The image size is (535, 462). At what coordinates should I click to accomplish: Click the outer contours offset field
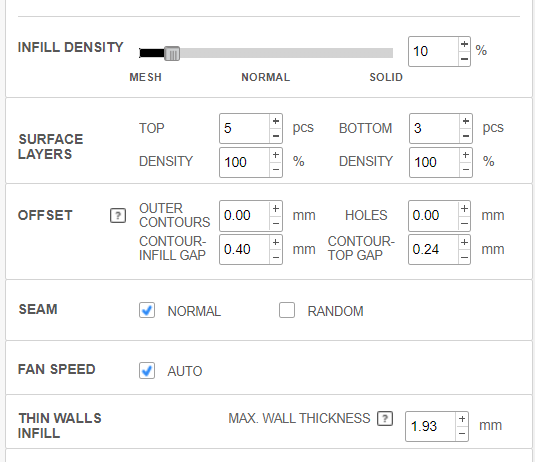coord(244,216)
